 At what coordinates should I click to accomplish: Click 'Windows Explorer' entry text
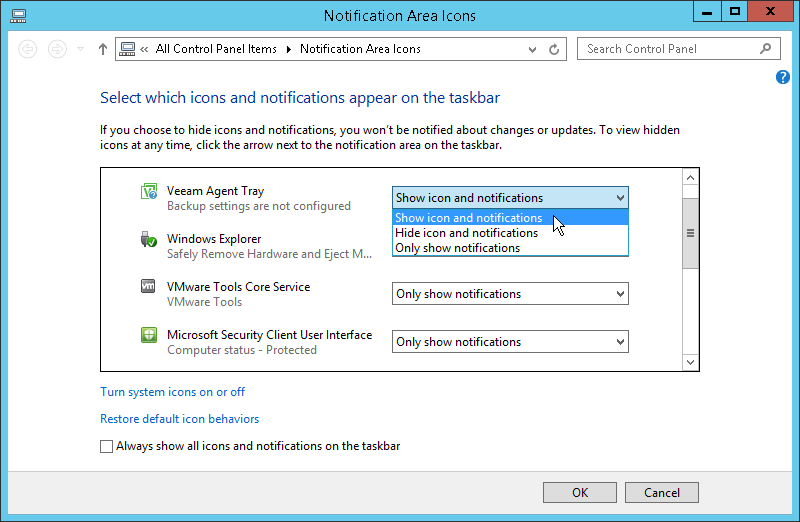point(214,239)
